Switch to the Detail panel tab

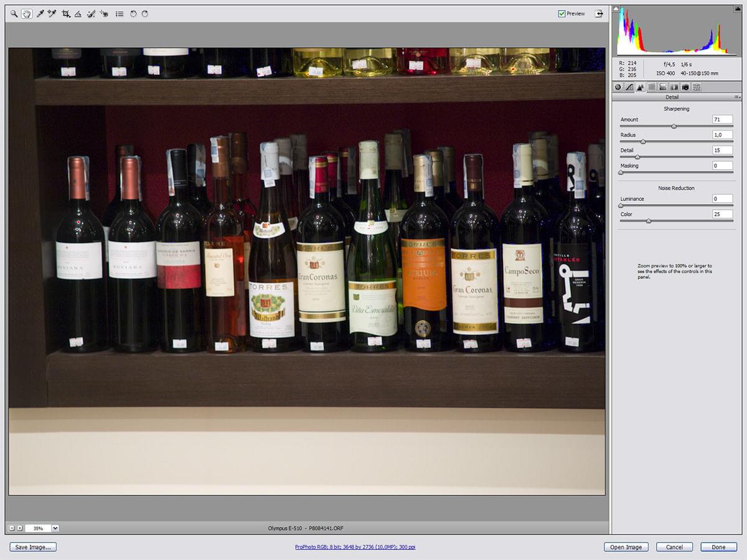[641, 87]
